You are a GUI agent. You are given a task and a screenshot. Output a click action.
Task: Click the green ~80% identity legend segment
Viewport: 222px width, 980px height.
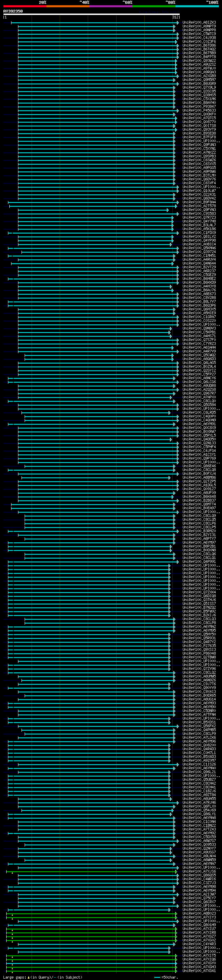[154, 6]
